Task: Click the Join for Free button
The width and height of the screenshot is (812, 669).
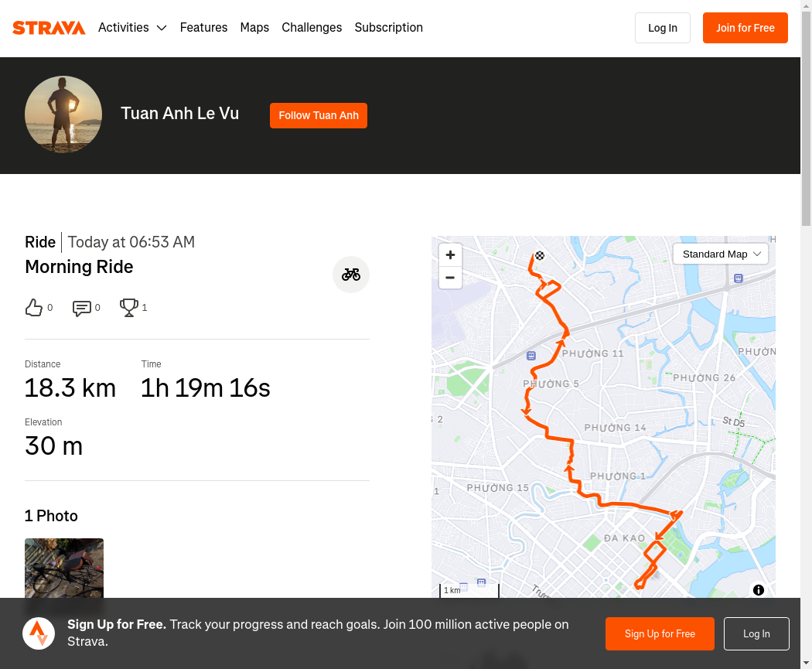Action: tap(745, 28)
